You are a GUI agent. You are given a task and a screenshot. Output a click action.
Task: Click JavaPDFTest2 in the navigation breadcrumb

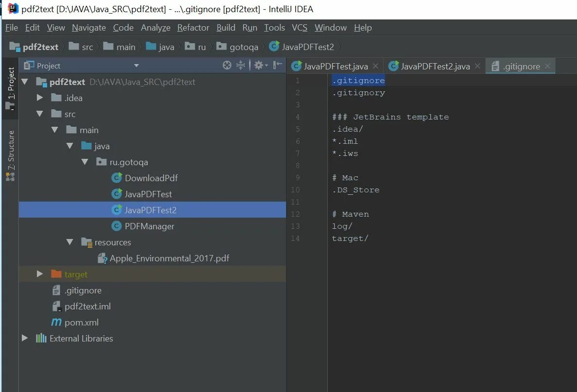coord(302,47)
